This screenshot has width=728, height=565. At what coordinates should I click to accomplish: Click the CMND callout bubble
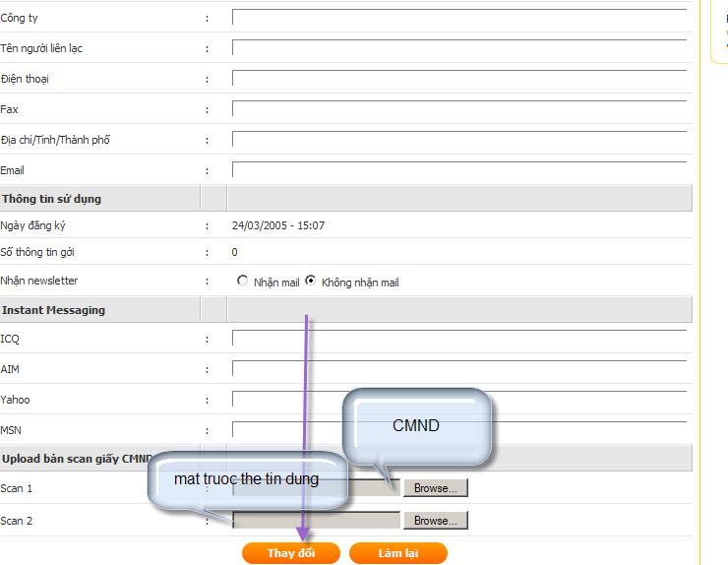pyautogui.click(x=416, y=426)
